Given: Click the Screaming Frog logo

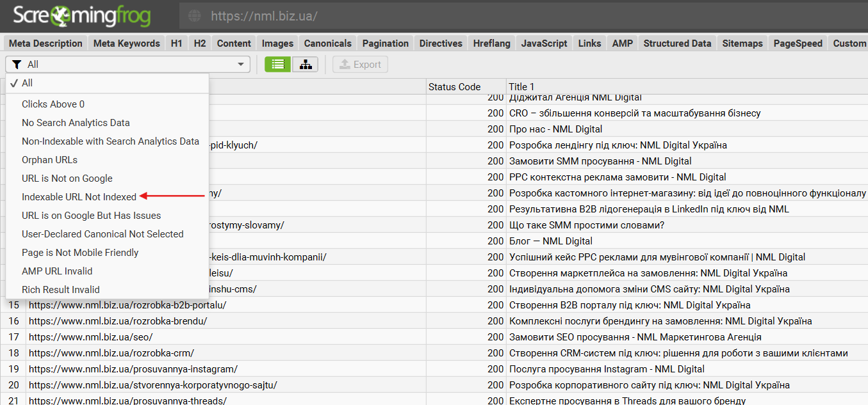Looking at the screenshot, I should click(x=82, y=16).
